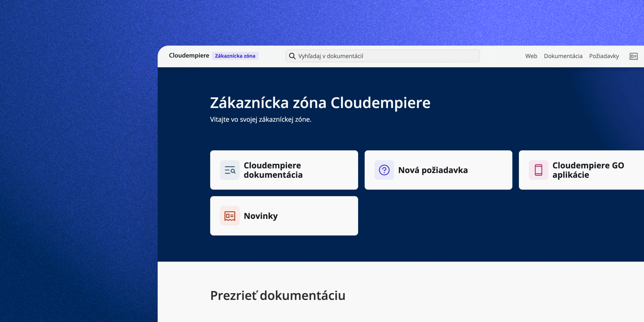Click the news icon in the header
644x322 pixels.
tap(634, 56)
